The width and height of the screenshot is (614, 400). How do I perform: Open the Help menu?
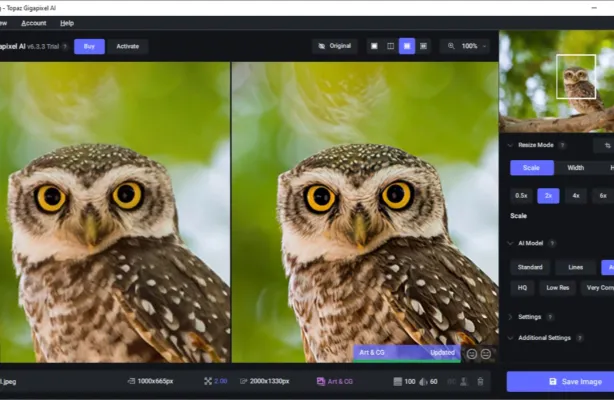[x=67, y=23]
